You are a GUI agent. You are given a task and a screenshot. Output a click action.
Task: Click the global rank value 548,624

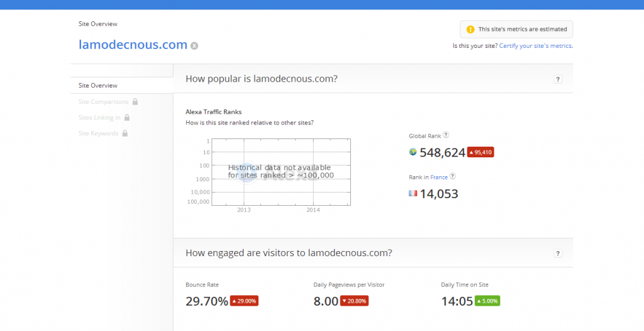pyautogui.click(x=442, y=152)
